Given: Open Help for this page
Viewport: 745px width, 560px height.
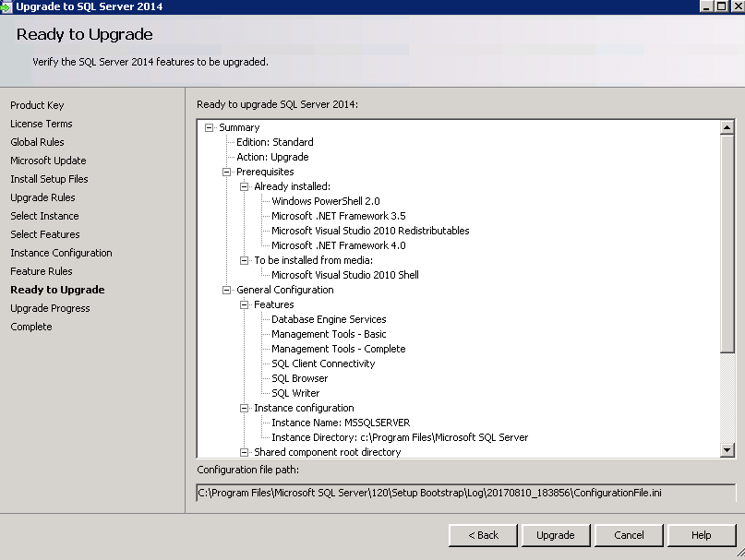Looking at the screenshot, I should tap(702, 535).
